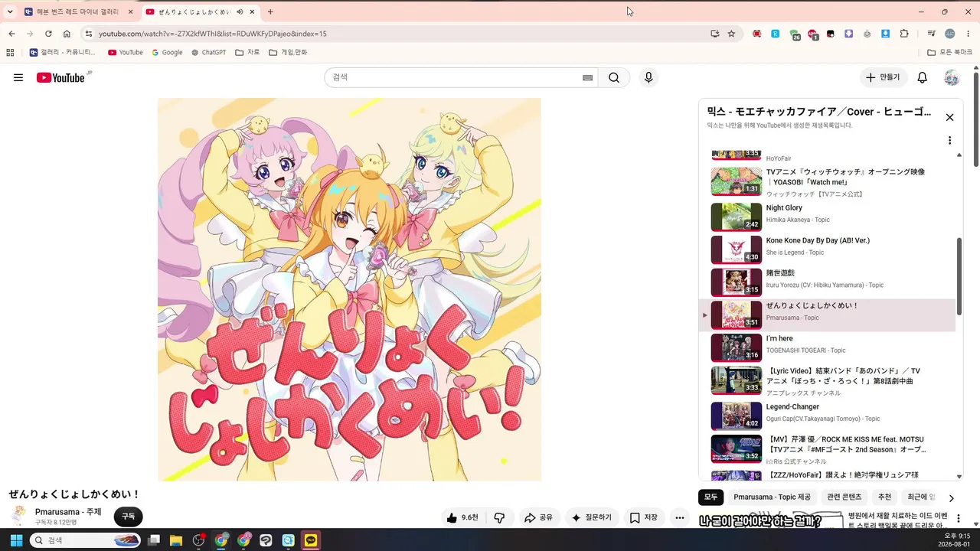Image resolution: width=980 pixels, height=551 pixels.
Task: Click the red screen recorder extension icon
Action: point(756,34)
